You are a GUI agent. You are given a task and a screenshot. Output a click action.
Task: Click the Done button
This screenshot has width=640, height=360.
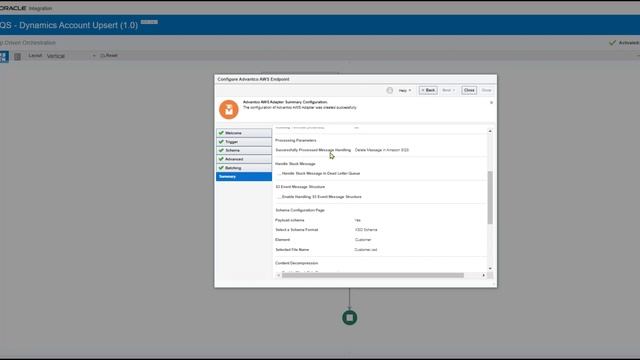(x=486, y=90)
